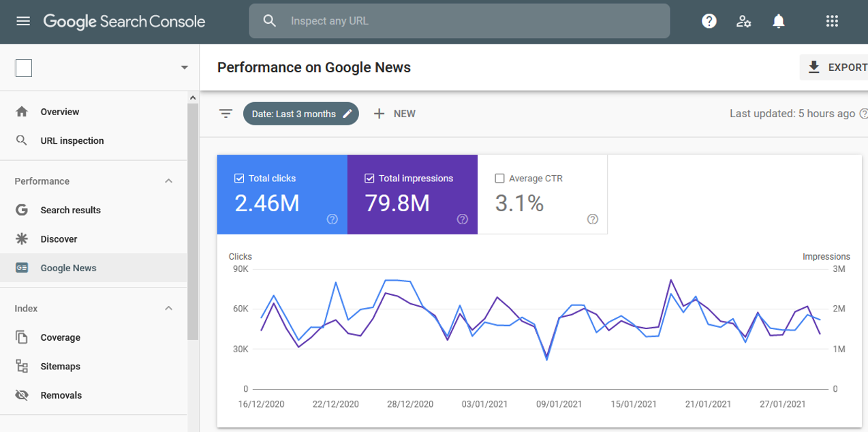The image size is (868, 432).
Task: Click the search magnifier icon in URL bar
Action: tap(270, 21)
